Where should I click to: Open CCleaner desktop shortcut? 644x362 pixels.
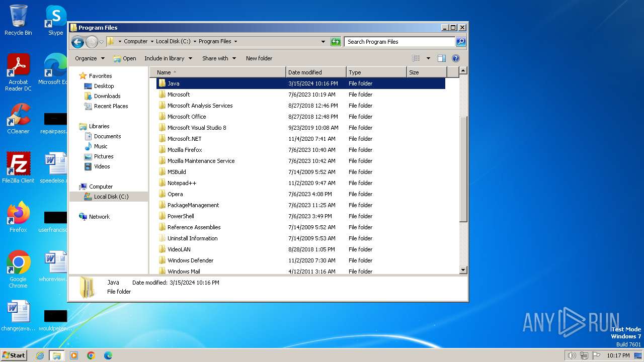tap(18, 119)
